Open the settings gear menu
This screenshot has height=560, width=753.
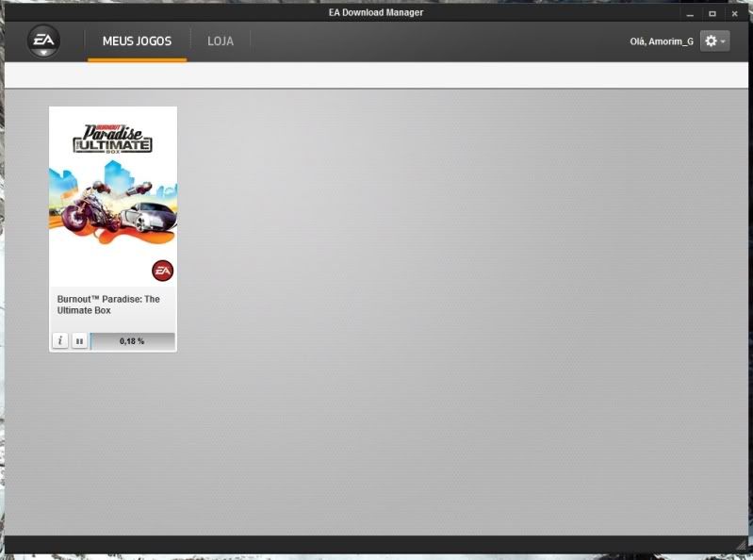[714, 41]
